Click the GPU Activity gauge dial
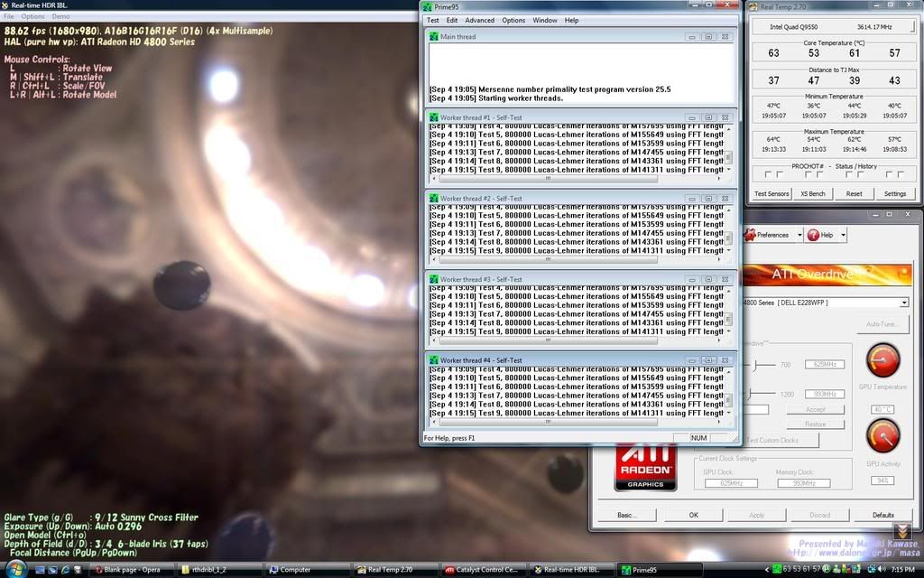924x578 pixels. [882, 436]
